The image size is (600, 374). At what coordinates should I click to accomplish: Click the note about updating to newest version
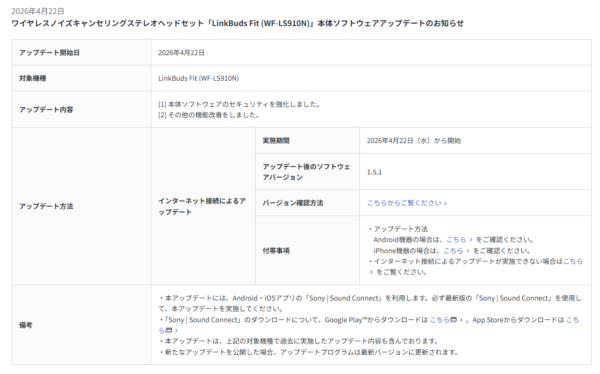pos(308,352)
